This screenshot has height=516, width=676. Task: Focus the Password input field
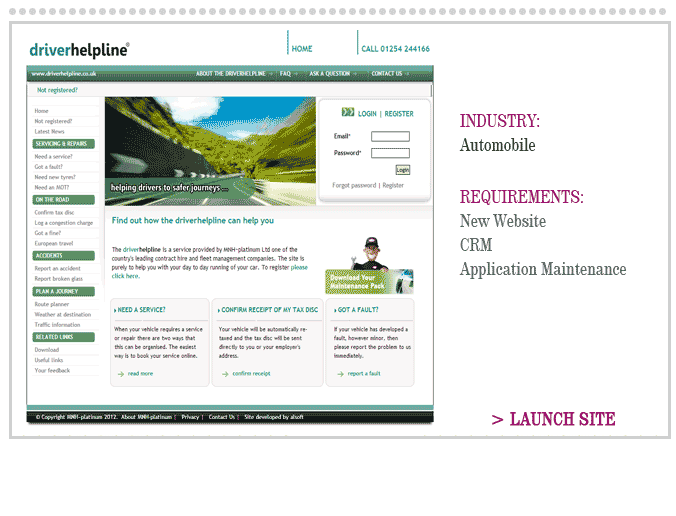389,153
